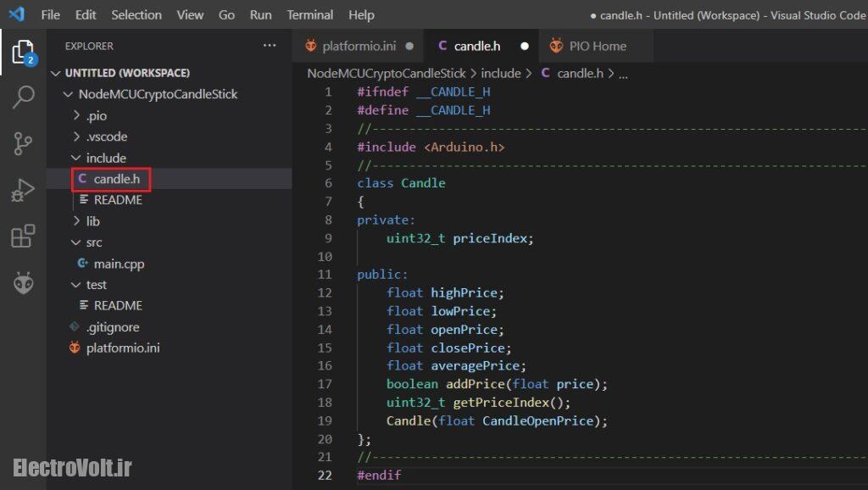Collapse the include folder

tap(105, 158)
